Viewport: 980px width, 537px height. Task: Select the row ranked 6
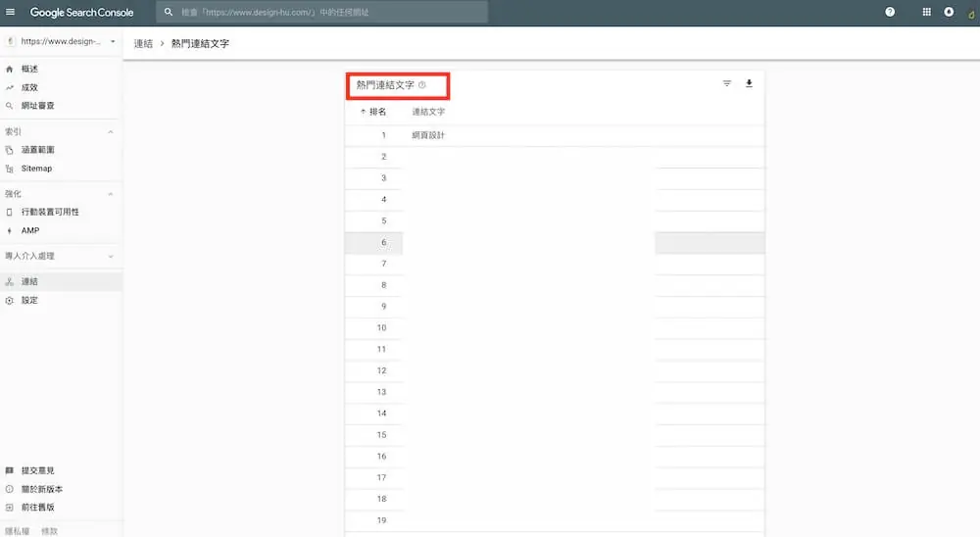(x=555, y=243)
